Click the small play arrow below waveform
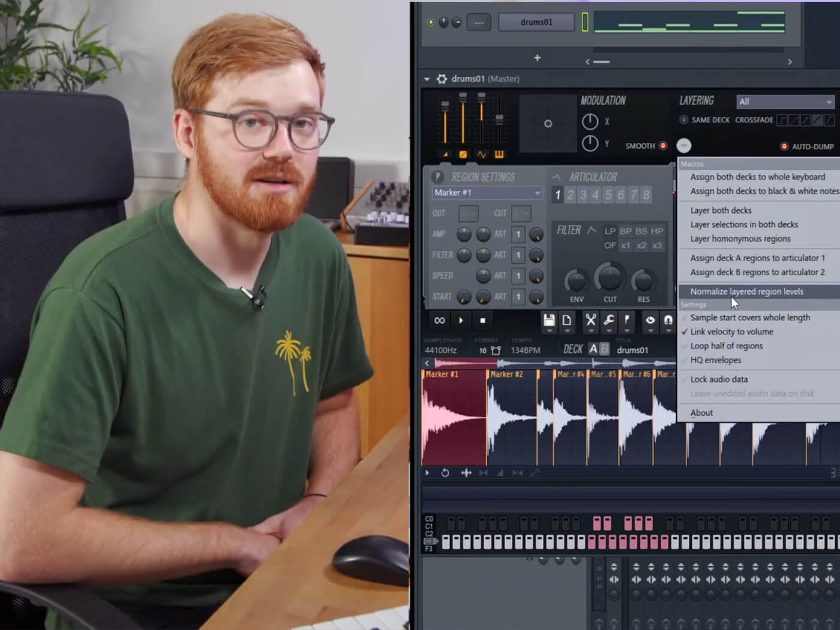This screenshot has height=630, width=840. tap(427, 473)
